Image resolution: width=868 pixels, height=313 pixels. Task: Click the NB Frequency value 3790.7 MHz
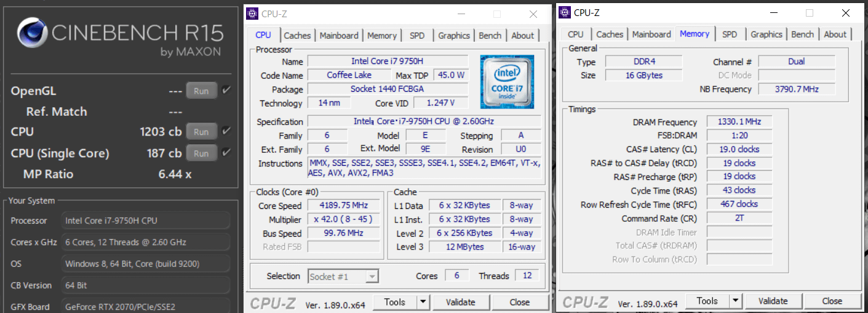(796, 89)
